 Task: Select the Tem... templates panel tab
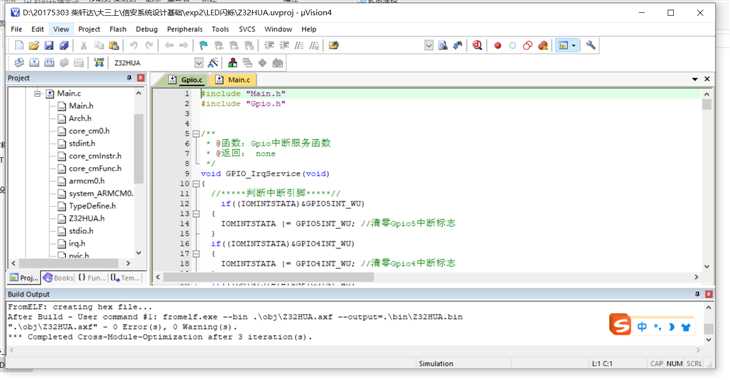[125, 278]
